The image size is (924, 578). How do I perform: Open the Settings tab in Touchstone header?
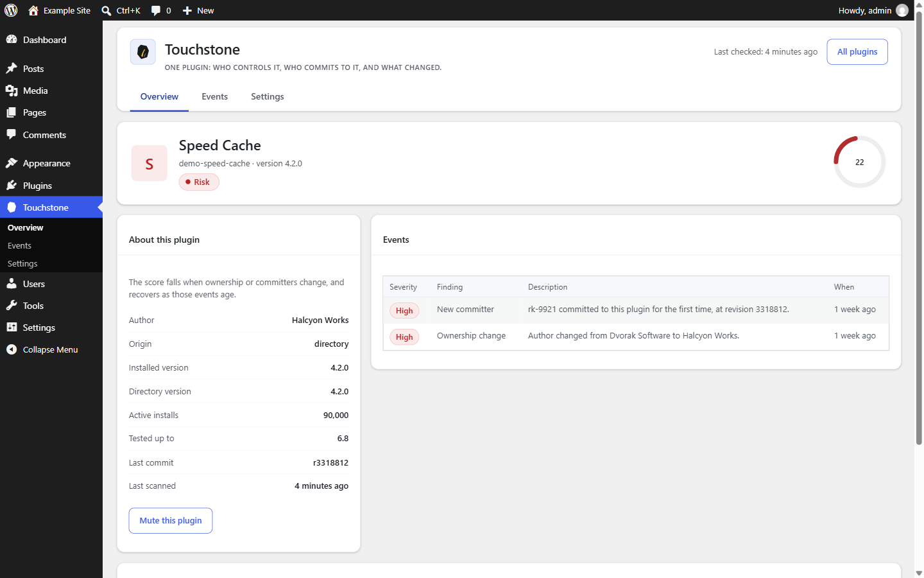[268, 96]
